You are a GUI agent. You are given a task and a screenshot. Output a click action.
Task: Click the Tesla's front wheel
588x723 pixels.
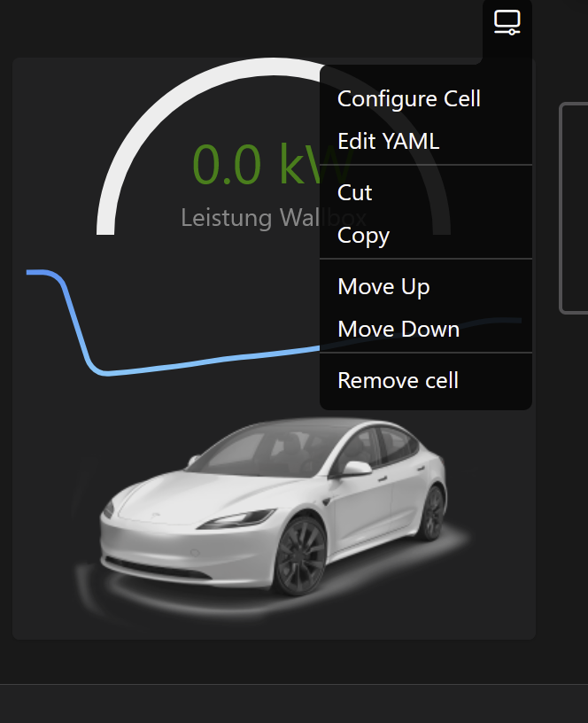(300, 556)
